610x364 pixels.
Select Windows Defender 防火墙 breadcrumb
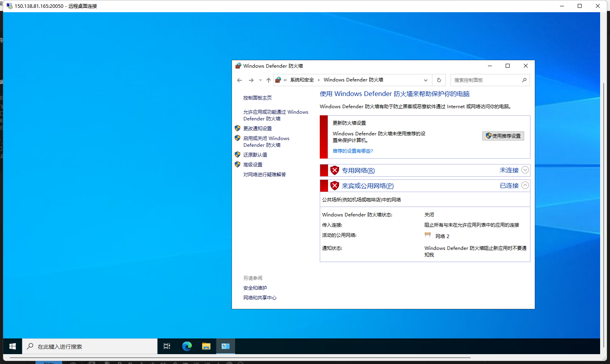[x=353, y=80]
